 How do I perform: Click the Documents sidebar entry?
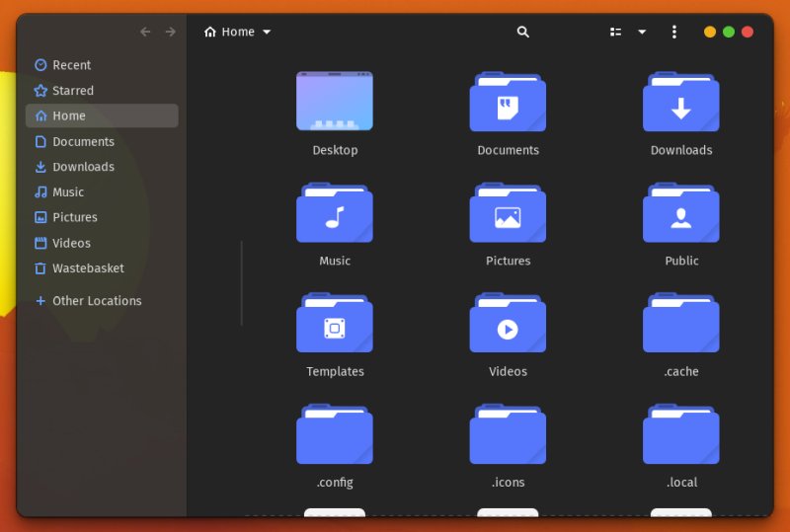(83, 141)
